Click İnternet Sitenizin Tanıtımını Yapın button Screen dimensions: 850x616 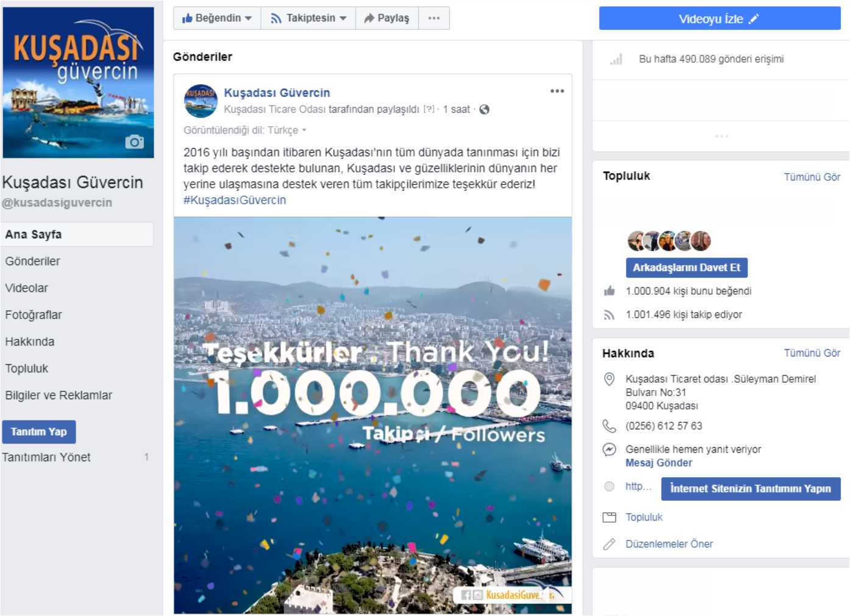pyautogui.click(x=751, y=489)
